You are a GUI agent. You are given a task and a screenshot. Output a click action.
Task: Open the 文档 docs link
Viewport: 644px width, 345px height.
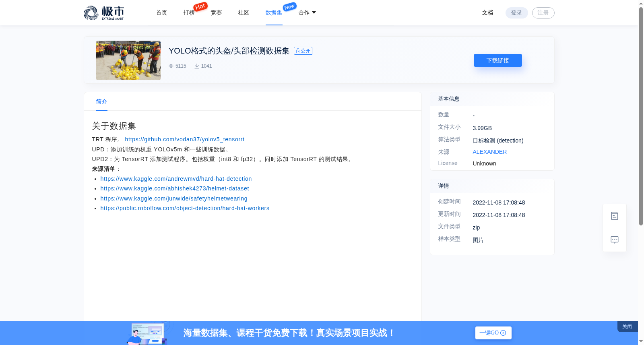click(x=487, y=13)
